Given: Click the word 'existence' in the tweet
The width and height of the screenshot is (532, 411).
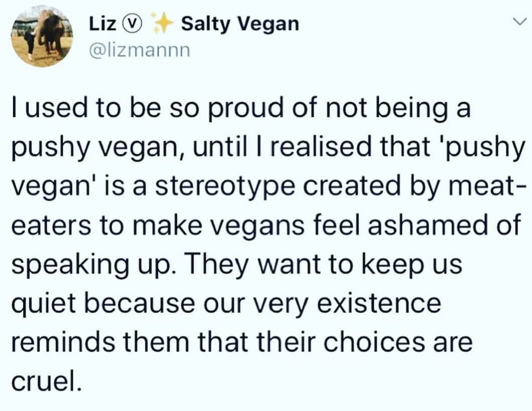Looking at the screenshot, I should coord(377,303).
